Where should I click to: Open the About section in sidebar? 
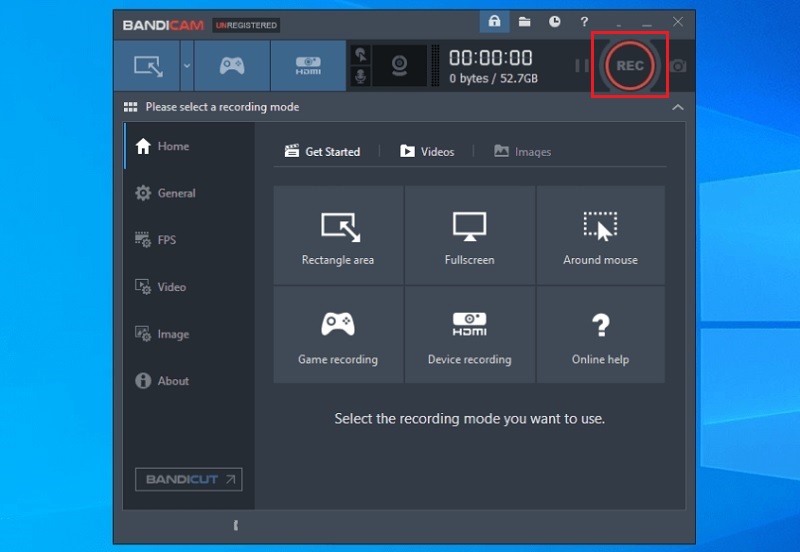point(189,381)
